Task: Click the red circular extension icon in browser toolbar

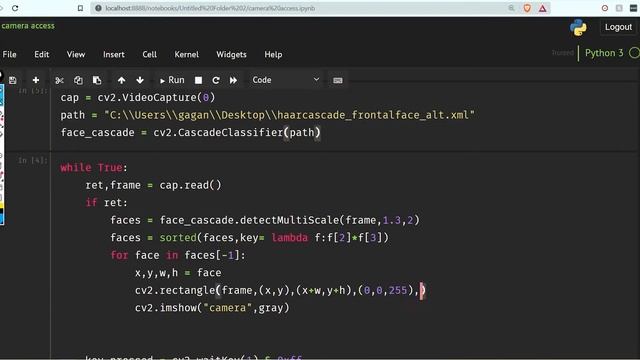Action: (x=605, y=8)
